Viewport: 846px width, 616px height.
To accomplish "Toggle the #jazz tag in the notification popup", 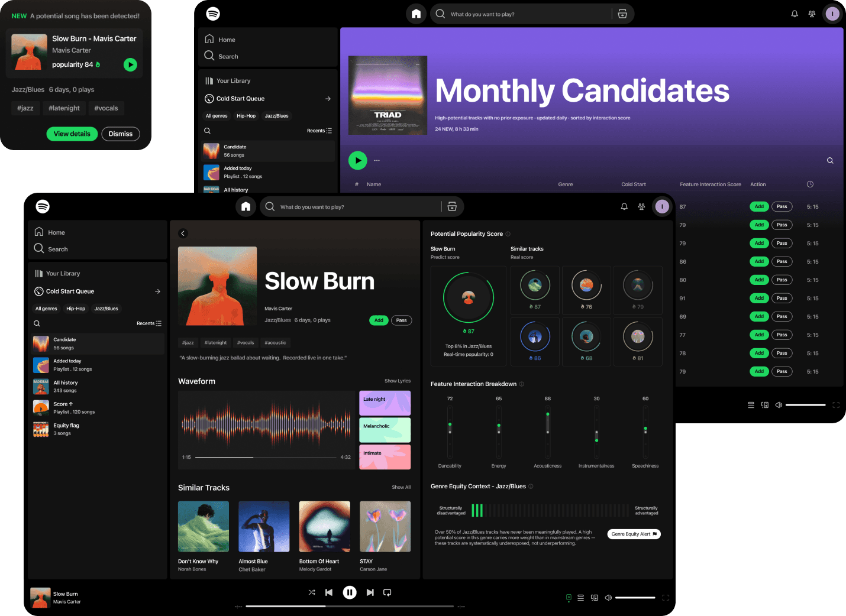I will 25,108.
